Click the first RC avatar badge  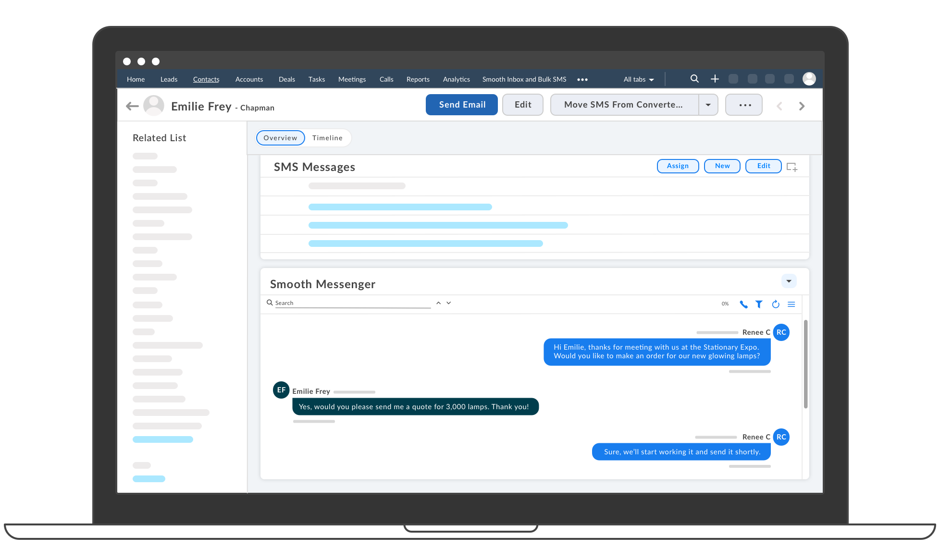781,332
